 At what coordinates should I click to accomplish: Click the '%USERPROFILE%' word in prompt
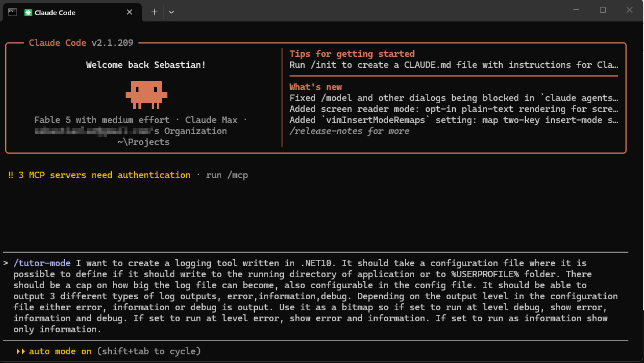click(x=485, y=274)
